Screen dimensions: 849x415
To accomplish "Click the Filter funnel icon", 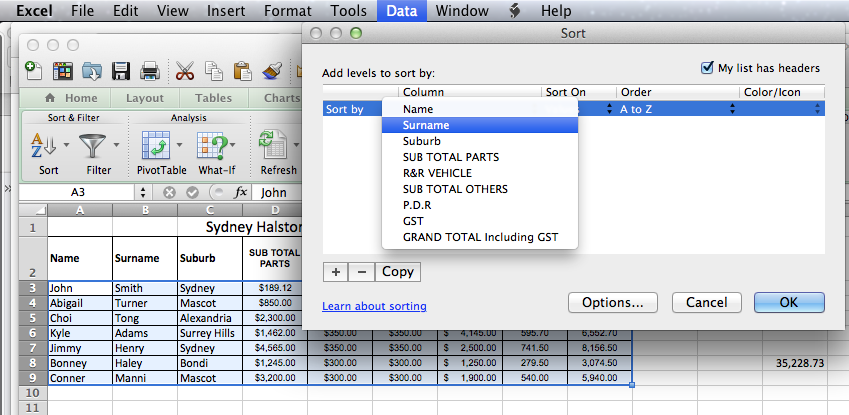I will (x=92, y=148).
